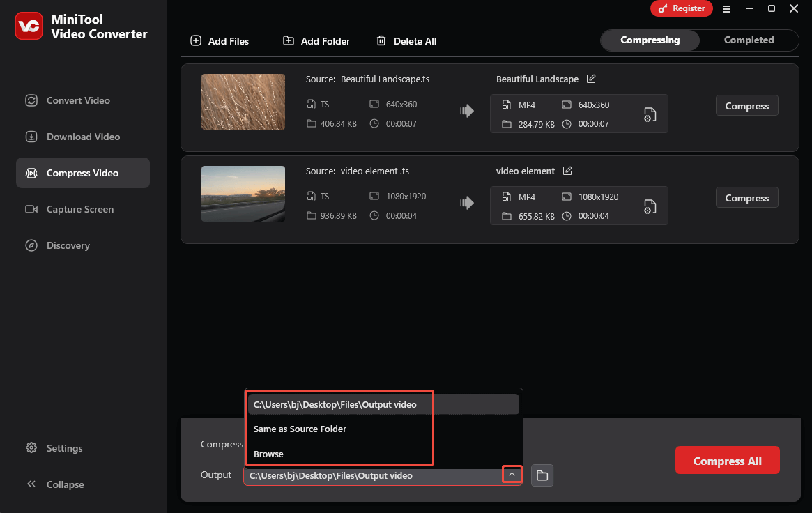This screenshot has height=513, width=812.
Task: Collapse the Output path dropdown arrow
Action: point(512,475)
